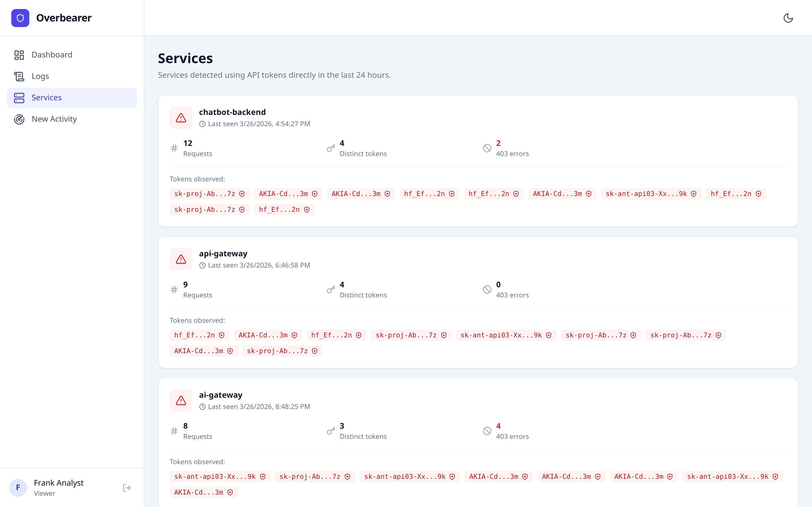812x507 pixels.
Task: Click the key icon next to Distinct tokens for ai-gateway
Action: [x=332, y=431]
